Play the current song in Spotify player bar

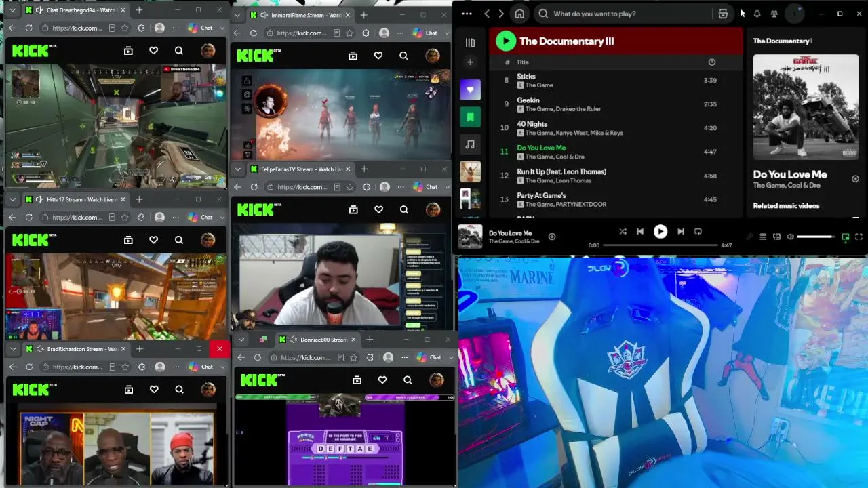tap(660, 231)
